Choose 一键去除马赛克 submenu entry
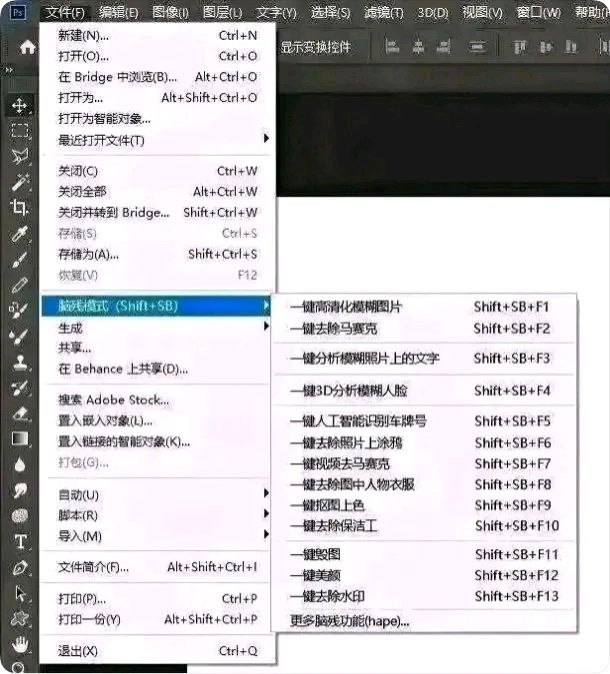The image size is (610, 674). point(424,329)
